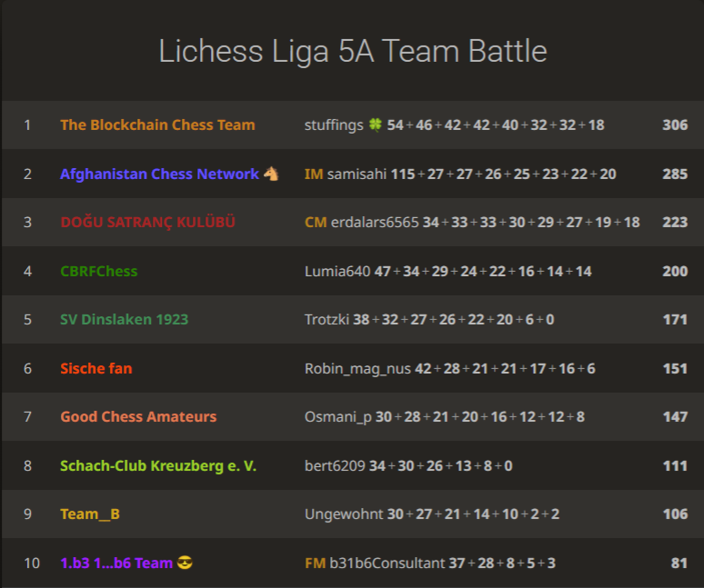Screen dimensions: 704x588
Task: View SV Dinslaken 1923 team
Action: [125, 319]
